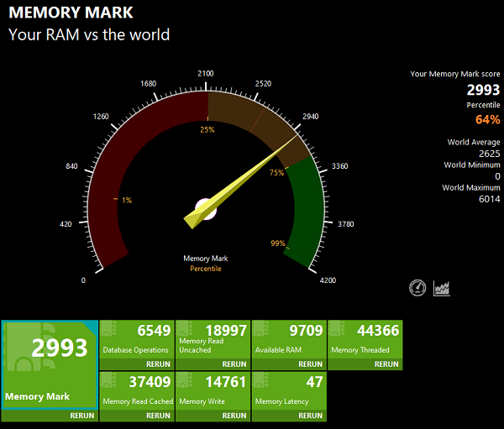The image size is (504, 429).
Task: Click the 1% percentile marker on gauge
Action: pyautogui.click(x=127, y=200)
